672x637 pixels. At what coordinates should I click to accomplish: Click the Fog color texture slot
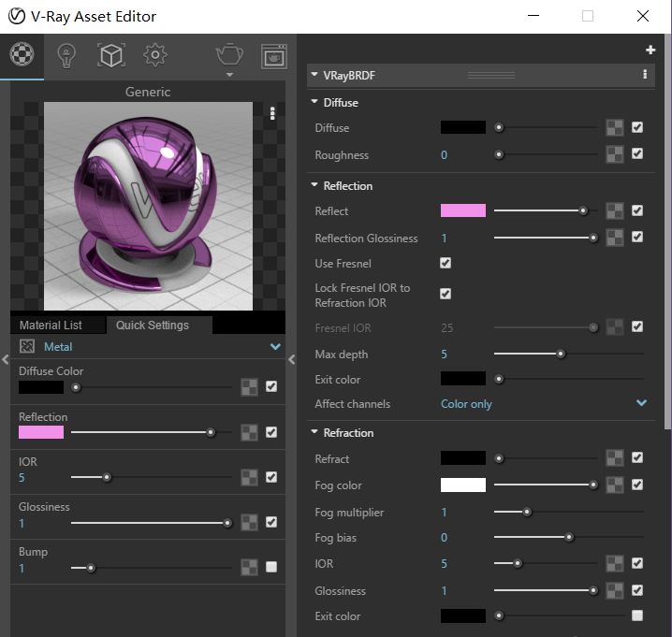(x=615, y=485)
